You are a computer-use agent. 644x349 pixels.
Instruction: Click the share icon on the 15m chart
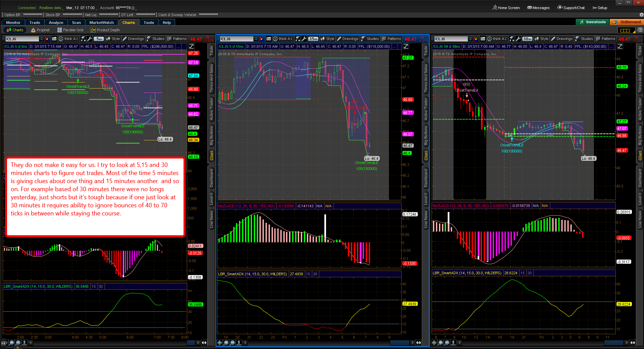(269, 39)
